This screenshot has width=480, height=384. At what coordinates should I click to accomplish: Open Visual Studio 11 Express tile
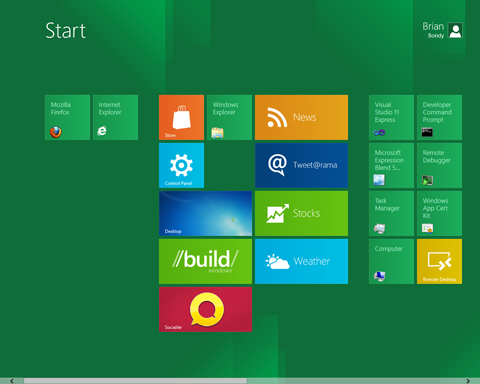pyautogui.click(x=391, y=117)
